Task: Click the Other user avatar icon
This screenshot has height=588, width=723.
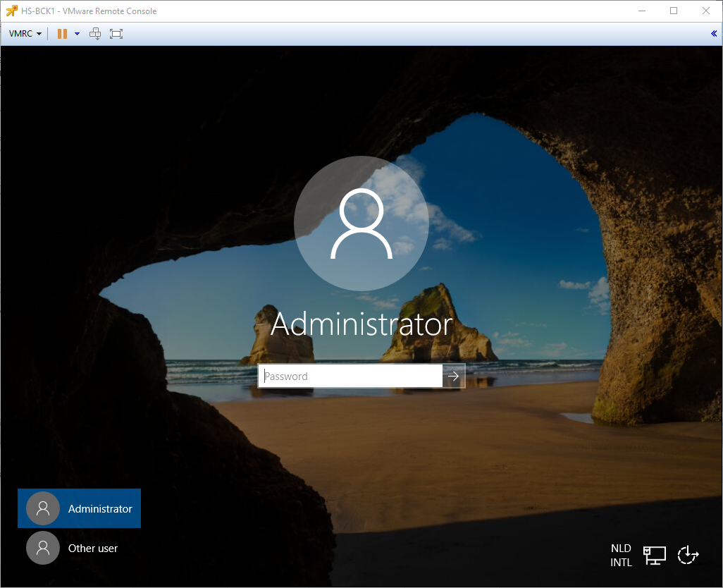Action: tap(43, 548)
